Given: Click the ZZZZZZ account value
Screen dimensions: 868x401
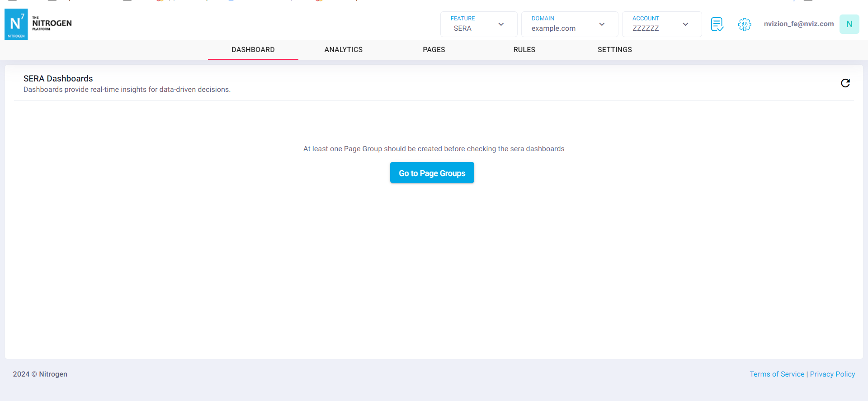Looking at the screenshot, I should tap(646, 29).
